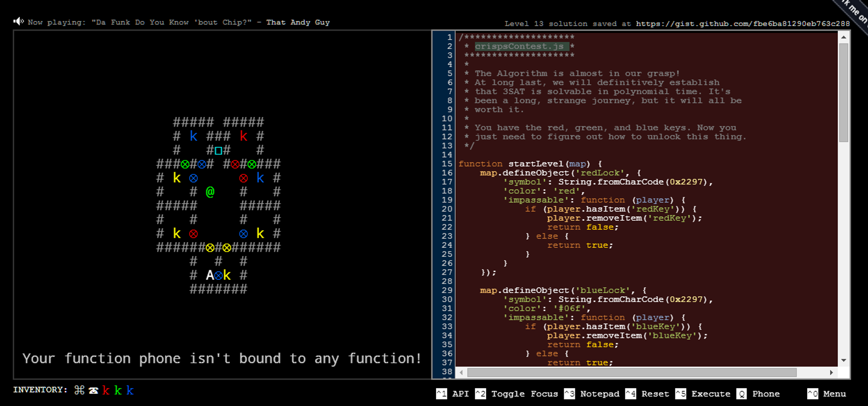The image size is (868, 406).
Task: Click the editor vertical scrollbar thumb
Action: (843, 92)
